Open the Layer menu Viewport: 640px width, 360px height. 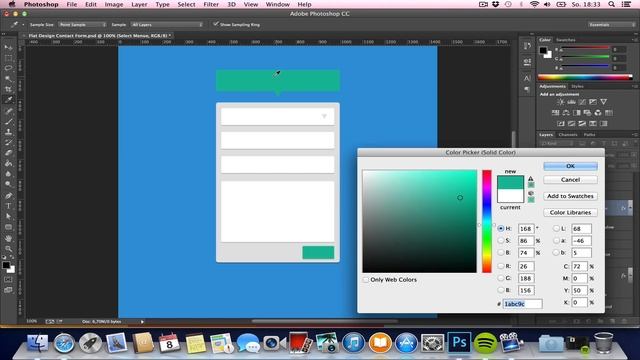(139, 4)
